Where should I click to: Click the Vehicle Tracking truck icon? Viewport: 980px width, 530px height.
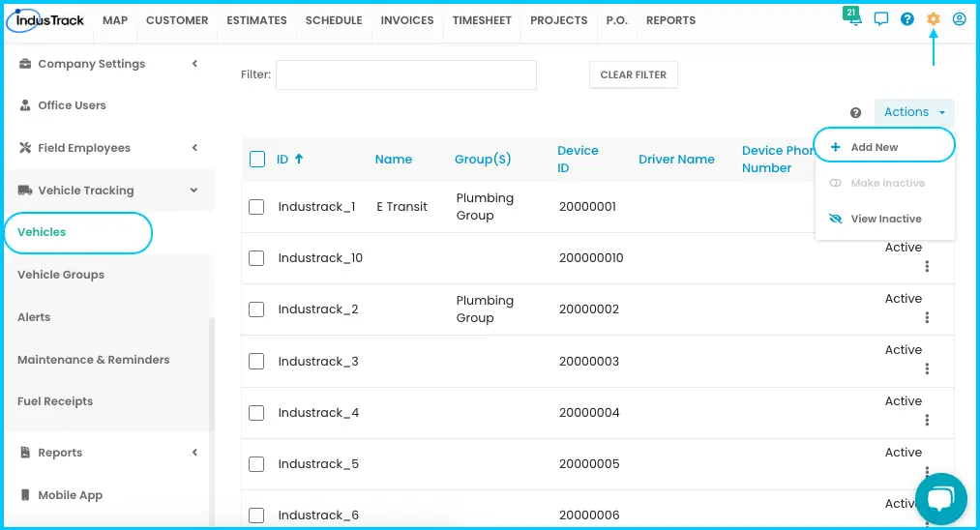coord(25,190)
